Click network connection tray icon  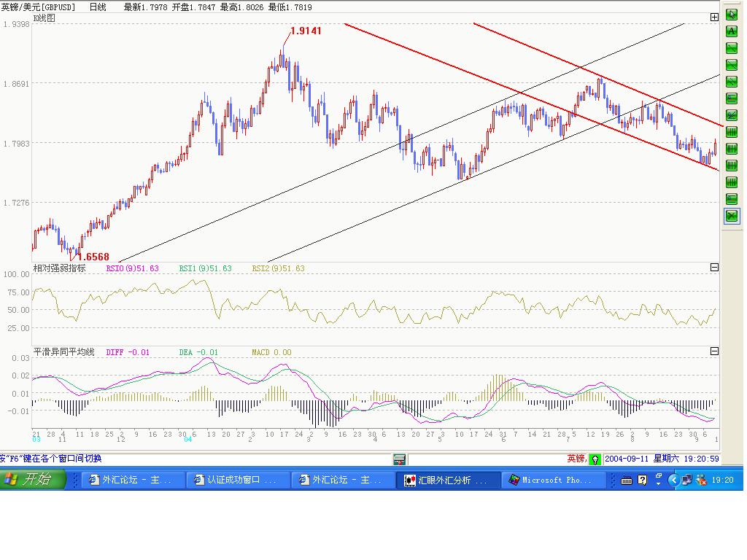[x=686, y=480]
